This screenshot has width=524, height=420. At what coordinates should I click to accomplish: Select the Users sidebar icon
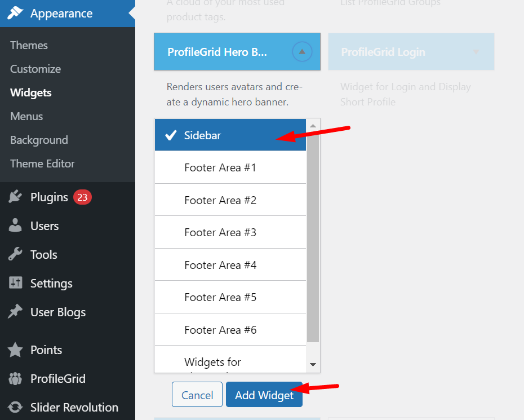click(16, 226)
